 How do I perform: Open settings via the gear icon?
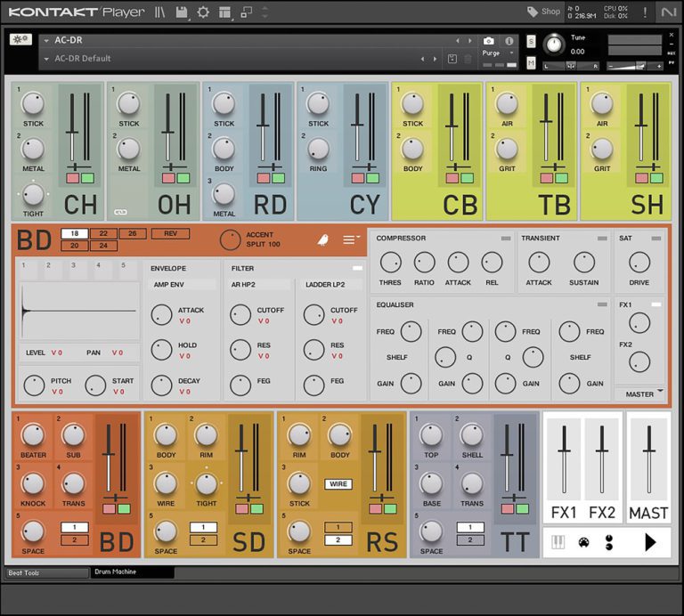coord(203,12)
